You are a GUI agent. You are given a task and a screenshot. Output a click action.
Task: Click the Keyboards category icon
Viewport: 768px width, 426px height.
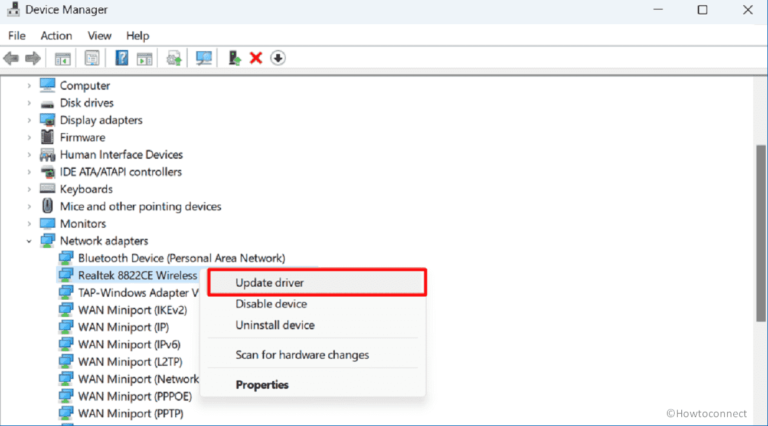pyautogui.click(x=48, y=189)
